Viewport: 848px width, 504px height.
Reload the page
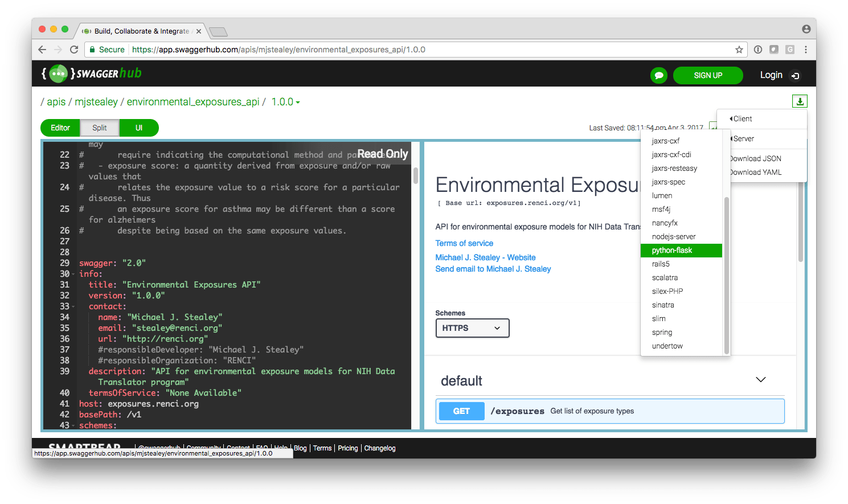pyautogui.click(x=74, y=50)
